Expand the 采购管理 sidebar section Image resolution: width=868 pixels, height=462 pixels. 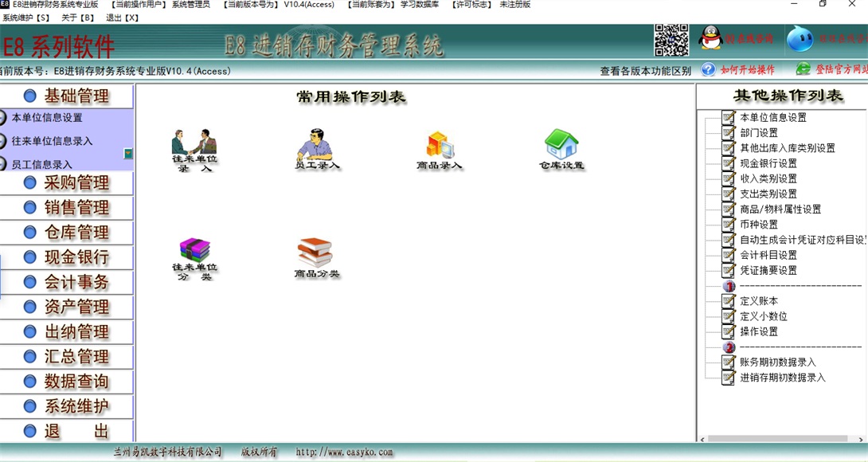coord(67,183)
